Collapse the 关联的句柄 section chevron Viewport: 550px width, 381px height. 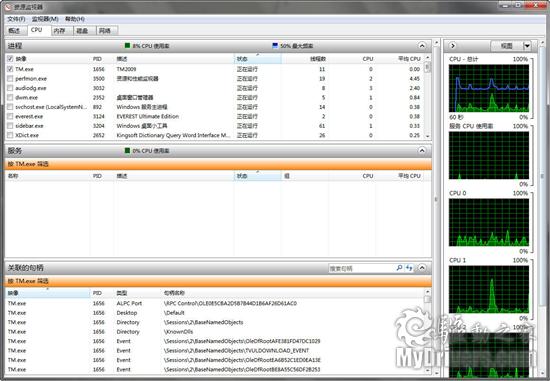click(x=422, y=268)
